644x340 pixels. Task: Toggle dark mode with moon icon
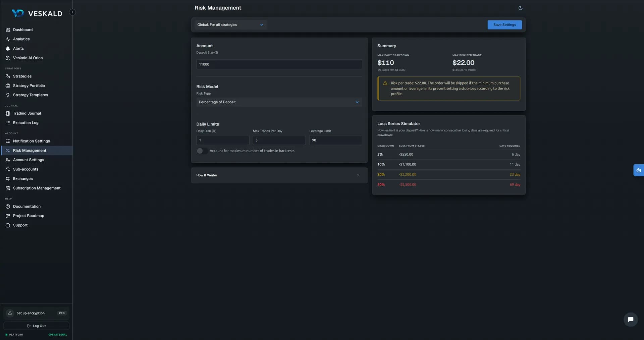520,8
